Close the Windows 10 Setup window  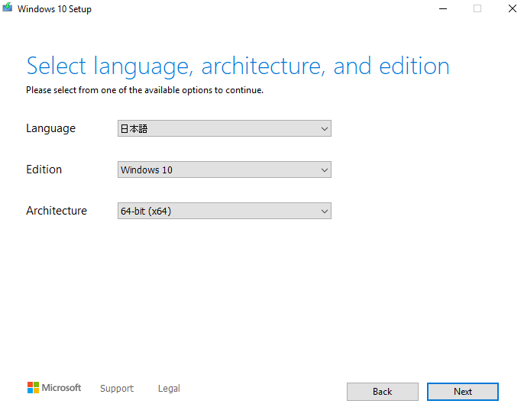click(512, 8)
